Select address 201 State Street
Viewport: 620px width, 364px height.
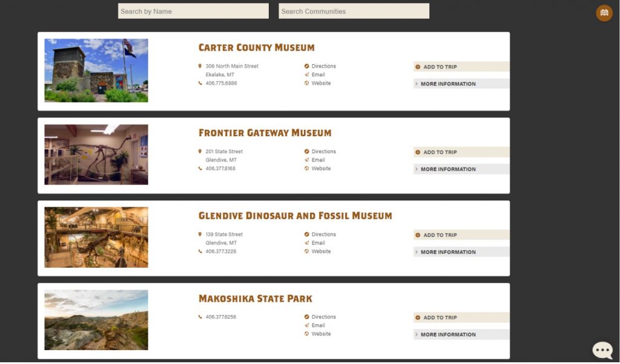[224, 152]
